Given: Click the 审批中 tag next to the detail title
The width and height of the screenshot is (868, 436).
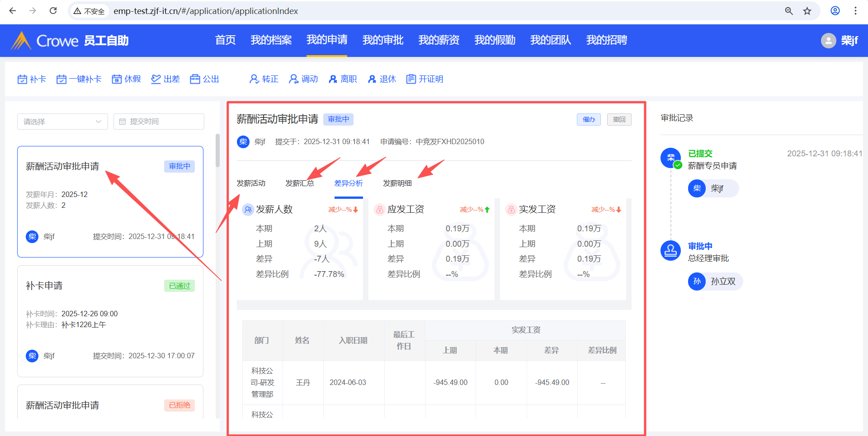Looking at the screenshot, I should click(x=339, y=119).
